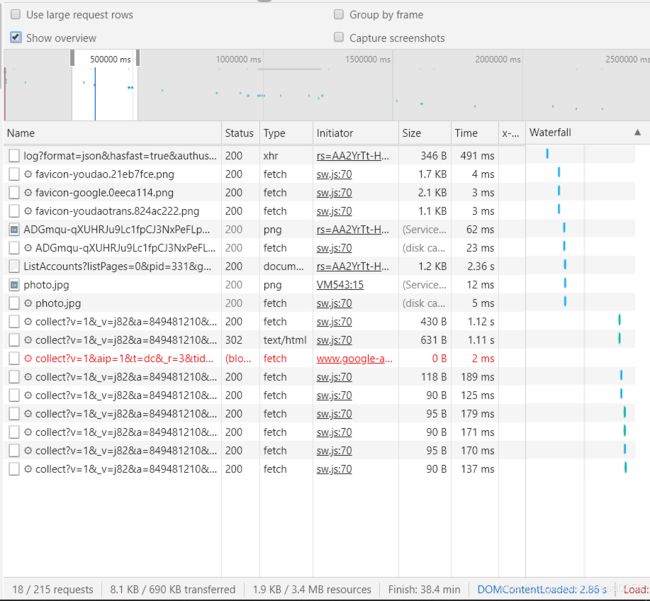Click the document icon of the favicon-google.0eeca114.png row

[x=14, y=193]
